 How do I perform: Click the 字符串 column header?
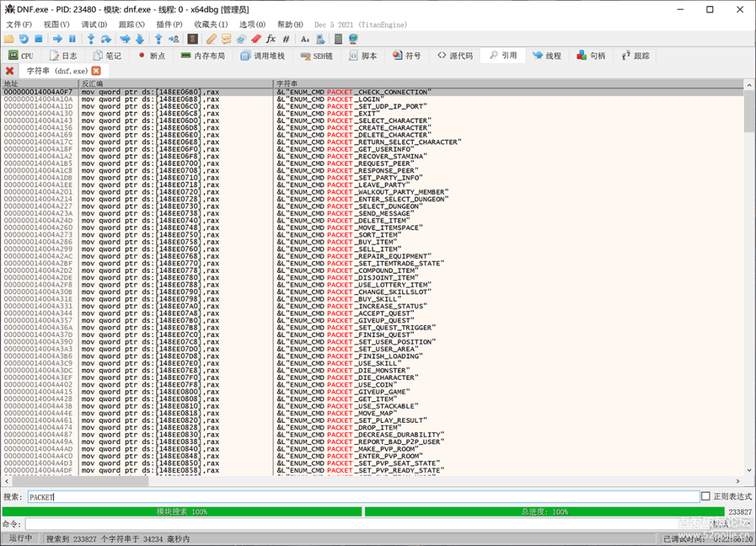(x=509, y=83)
